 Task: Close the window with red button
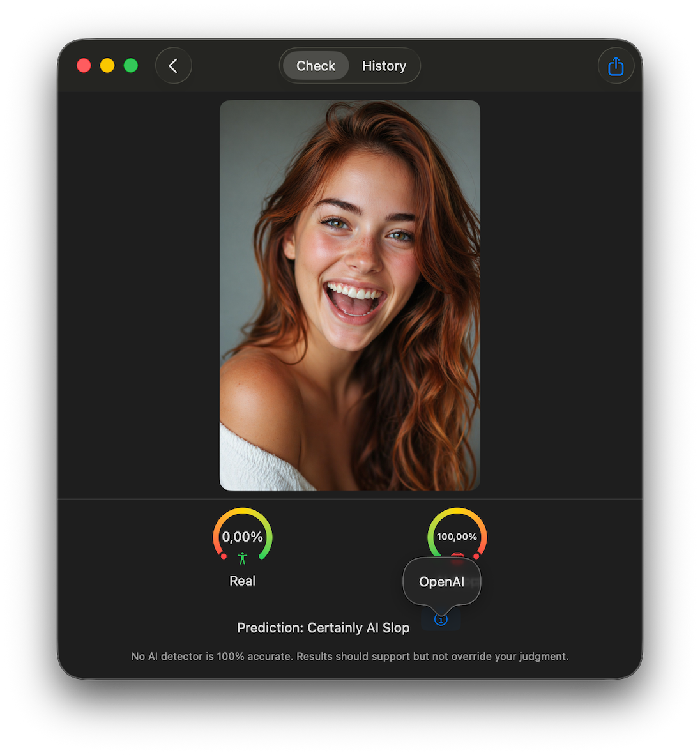[84, 66]
